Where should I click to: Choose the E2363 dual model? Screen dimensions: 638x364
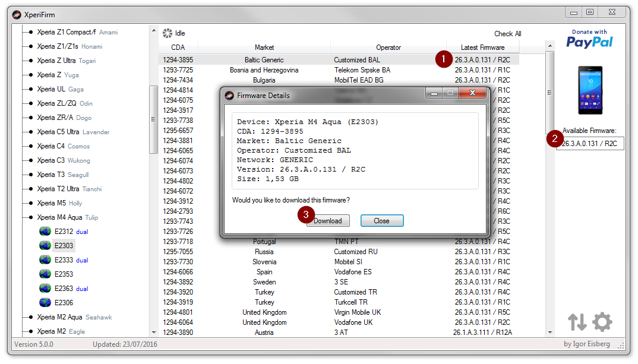(71, 289)
